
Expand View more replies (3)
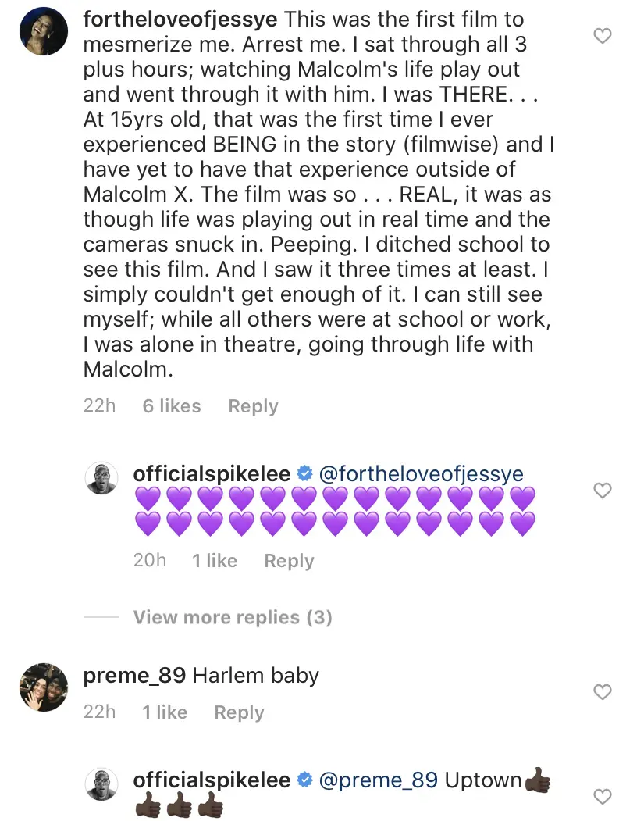click(233, 617)
